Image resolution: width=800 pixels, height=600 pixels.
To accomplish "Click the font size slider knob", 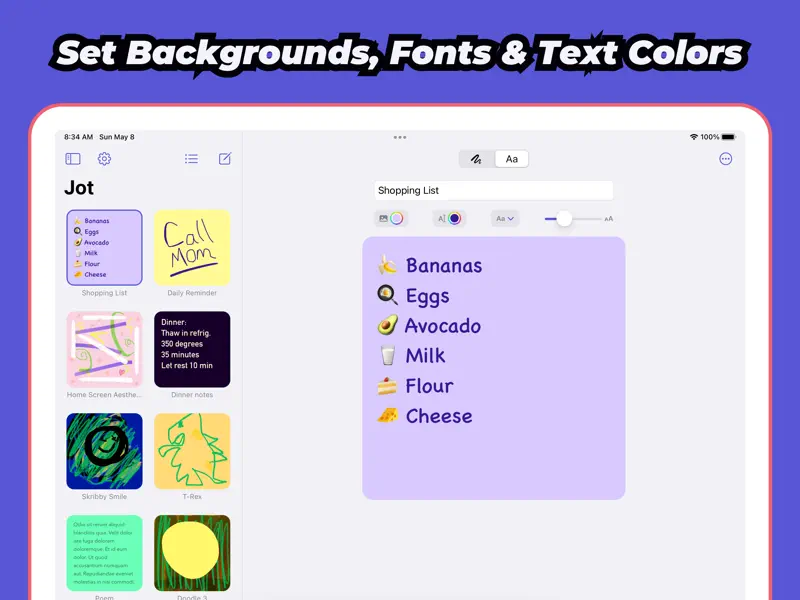I will pos(564,218).
